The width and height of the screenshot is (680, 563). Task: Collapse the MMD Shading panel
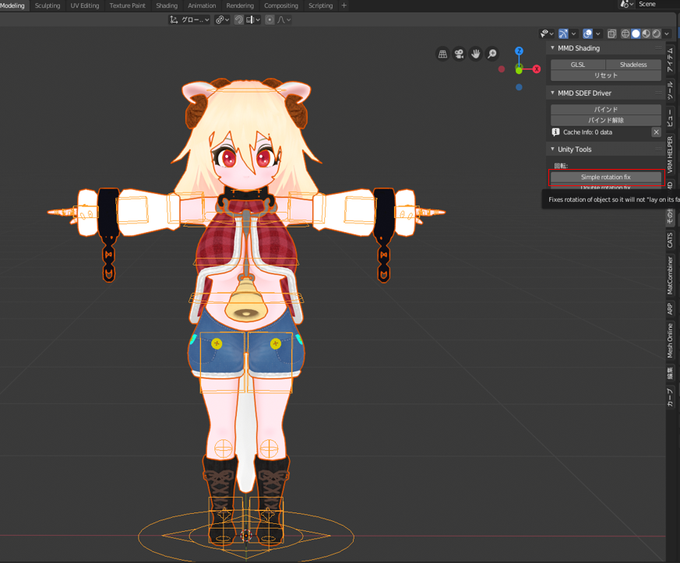click(552, 48)
